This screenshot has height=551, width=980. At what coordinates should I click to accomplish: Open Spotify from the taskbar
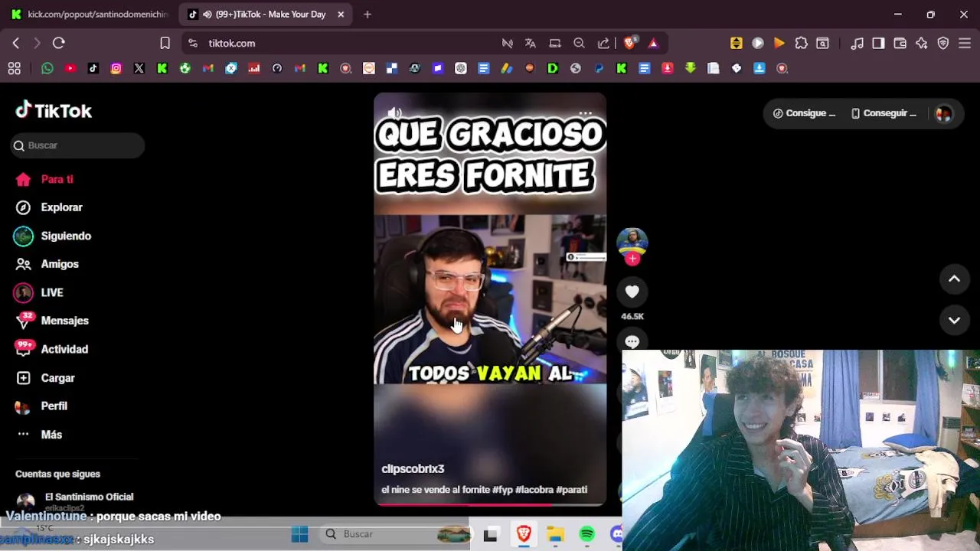587,534
